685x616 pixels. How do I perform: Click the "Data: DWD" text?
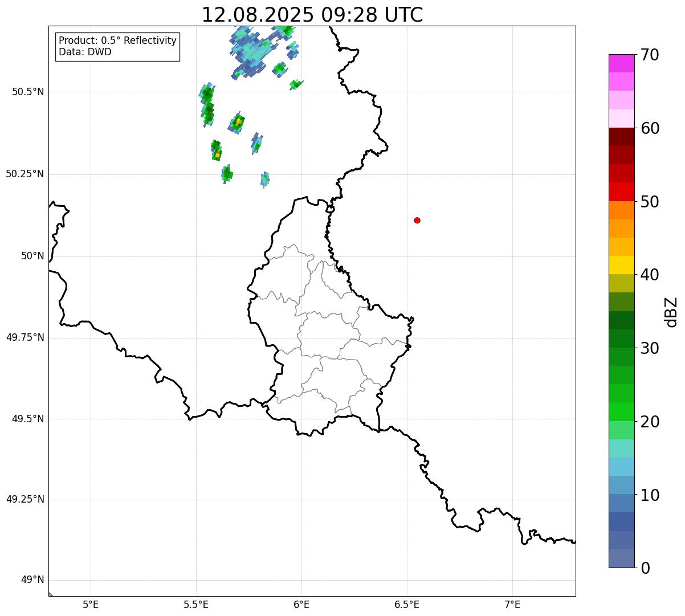[x=85, y=52]
